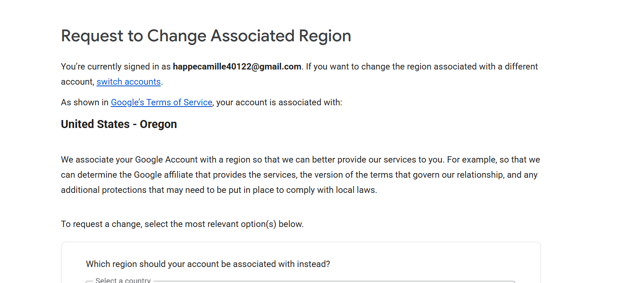Click 'United States' in the bold region line
The width and height of the screenshot is (644, 283).
(x=95, y=124)
